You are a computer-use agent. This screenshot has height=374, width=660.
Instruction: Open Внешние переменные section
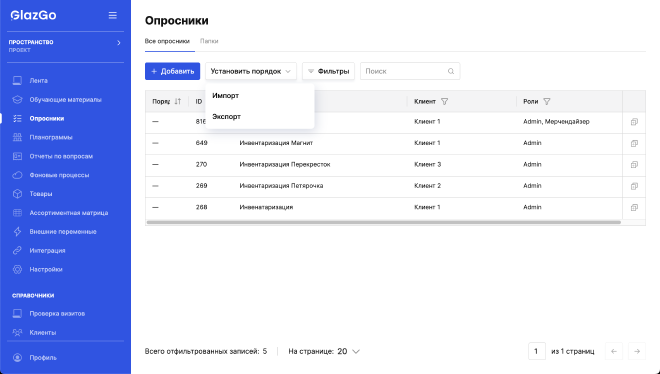coord(63,232)
